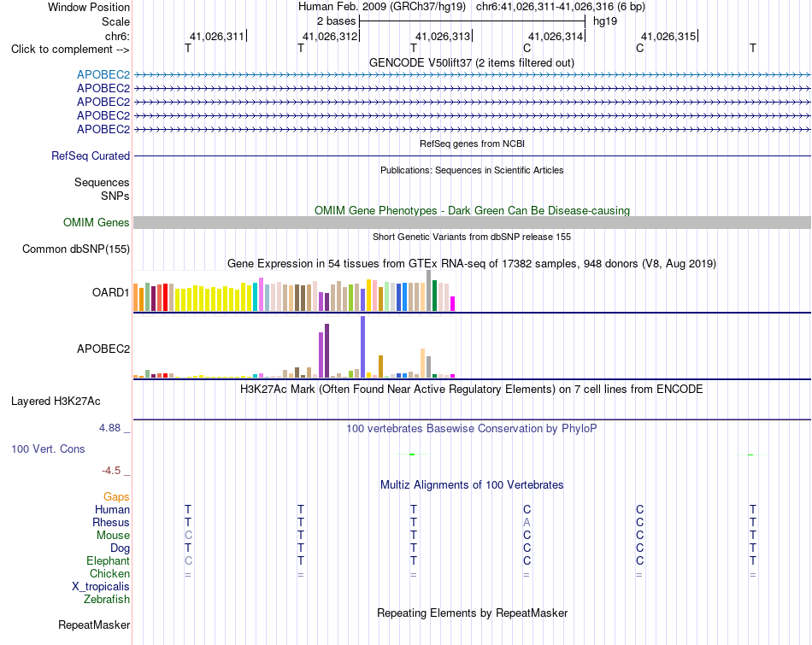Click the Sequences label under Publications track
Screen dimensions: 812x645
point(102,182)
